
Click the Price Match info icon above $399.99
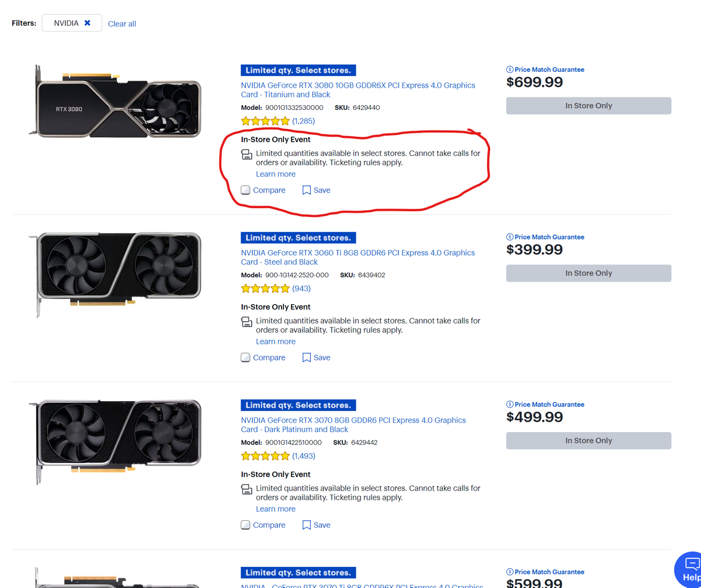[510, 236]
